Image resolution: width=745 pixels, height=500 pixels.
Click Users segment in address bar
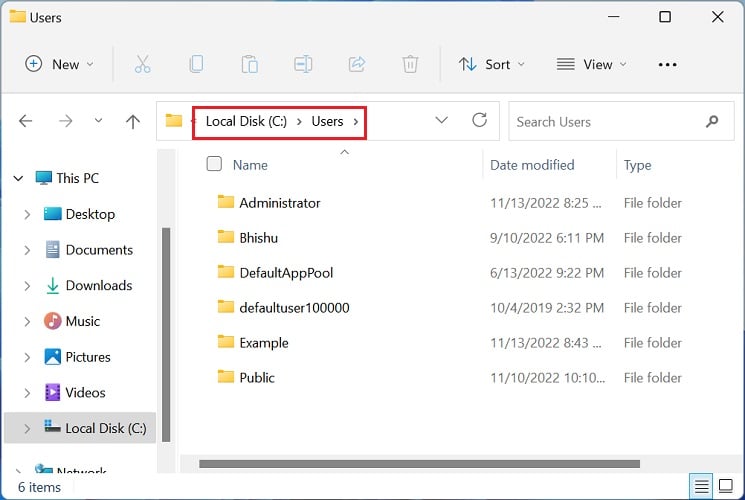click(x=327, y=121)
